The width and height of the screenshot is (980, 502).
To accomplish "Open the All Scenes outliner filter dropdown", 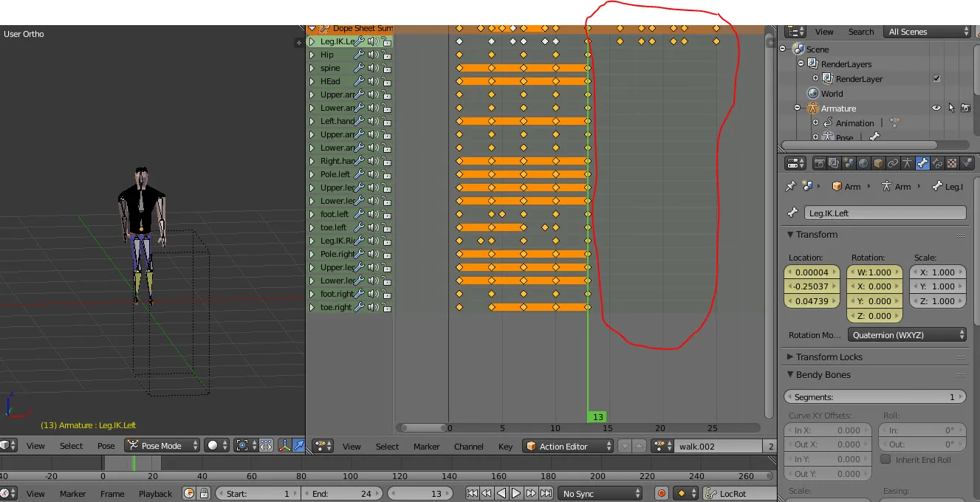I will (928, 32).
